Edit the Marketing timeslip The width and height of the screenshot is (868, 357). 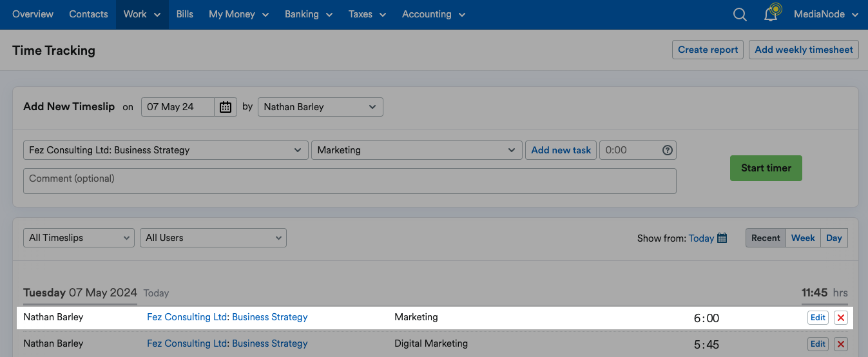818,318
